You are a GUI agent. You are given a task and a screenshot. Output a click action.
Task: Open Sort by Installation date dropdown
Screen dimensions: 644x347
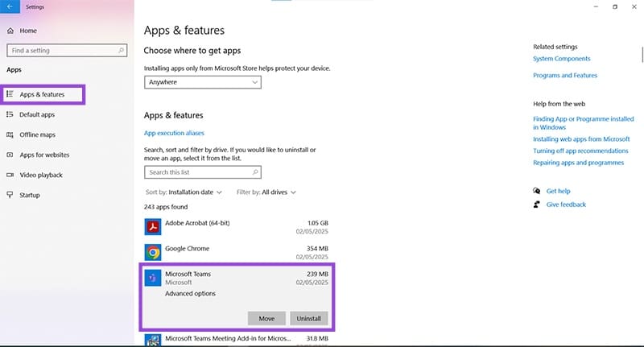coord(184,192)
